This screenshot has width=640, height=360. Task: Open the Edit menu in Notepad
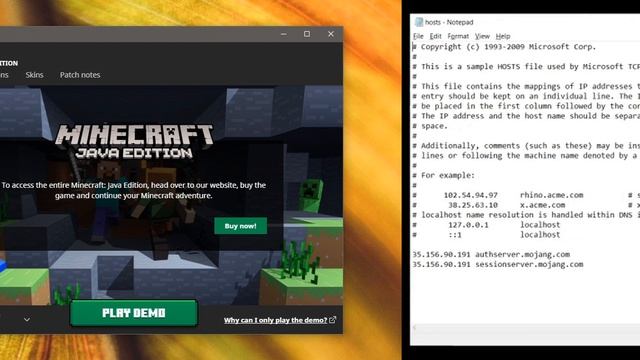click(x=436, y=36)
